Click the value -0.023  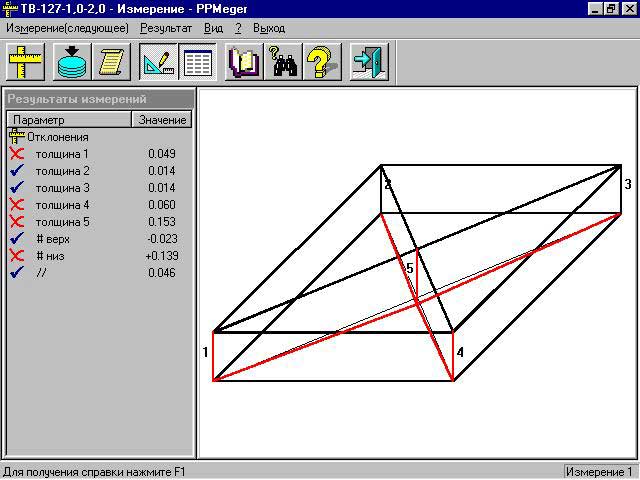click(162, 239)
